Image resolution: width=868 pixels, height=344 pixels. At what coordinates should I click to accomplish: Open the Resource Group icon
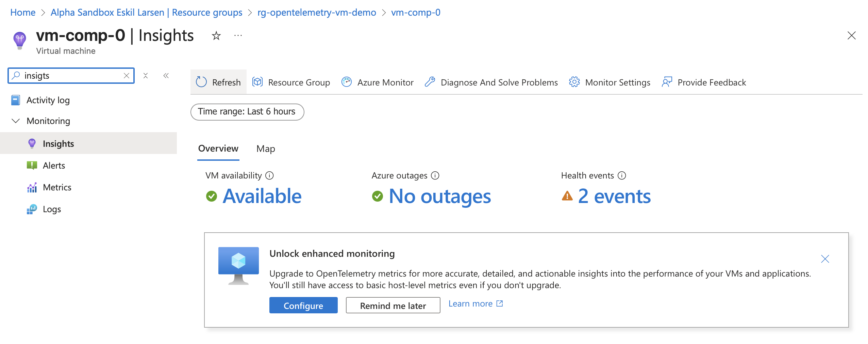(257, 82)
